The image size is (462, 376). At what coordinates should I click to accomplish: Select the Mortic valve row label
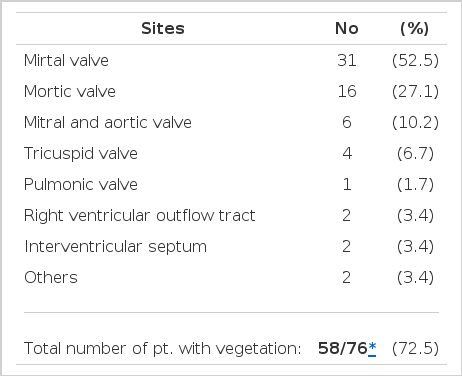[70, 91]
